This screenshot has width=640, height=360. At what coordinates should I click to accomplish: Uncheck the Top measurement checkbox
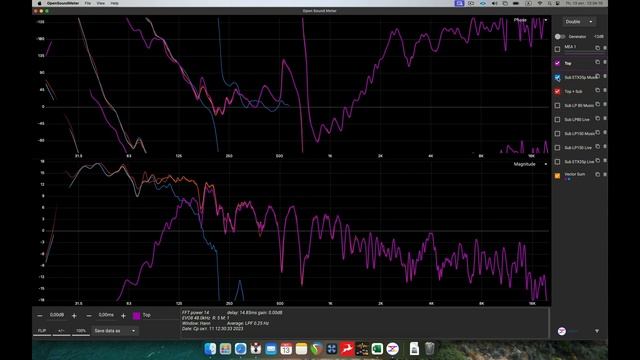(557, 63)
